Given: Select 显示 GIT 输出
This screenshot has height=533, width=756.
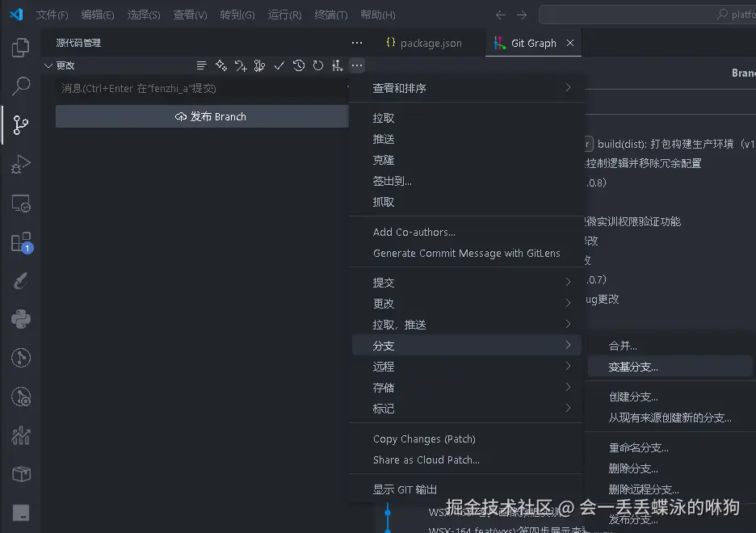Looking at the screenshot, I should (x=467, y=489).
